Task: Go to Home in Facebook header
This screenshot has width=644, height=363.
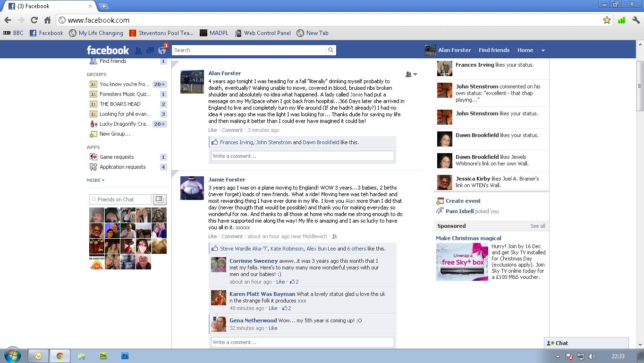Action: pos(525,50)
